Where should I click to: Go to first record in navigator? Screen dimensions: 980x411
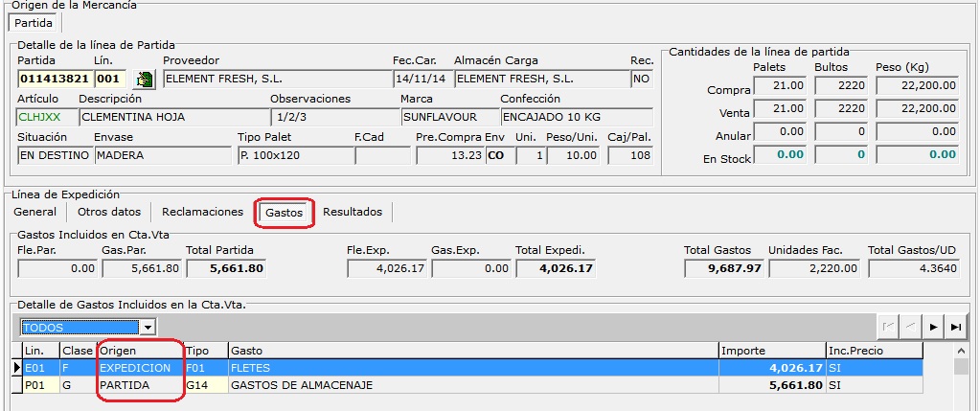[x=887, y=327]
